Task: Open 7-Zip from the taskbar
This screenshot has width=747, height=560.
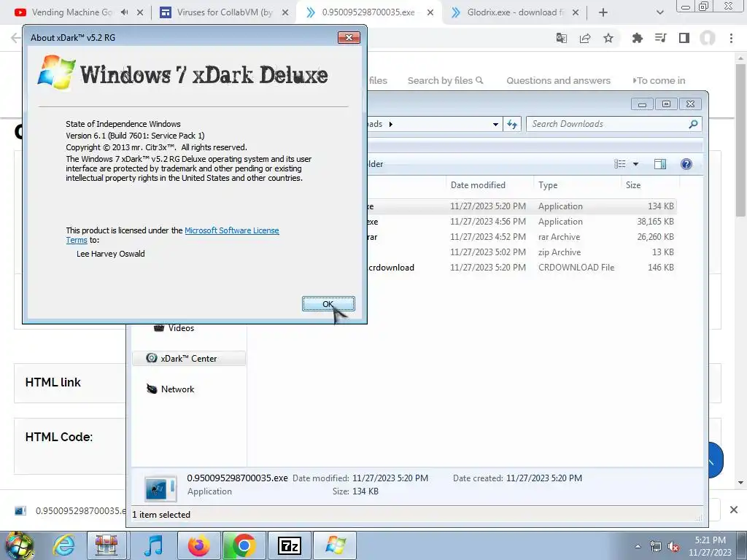Action: [x=289, y=545]
